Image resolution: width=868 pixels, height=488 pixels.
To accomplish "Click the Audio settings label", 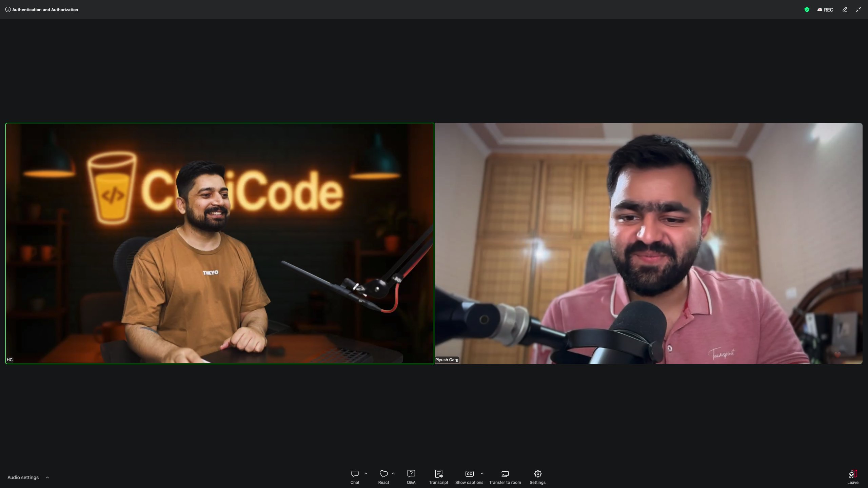I will pos(23,477).
